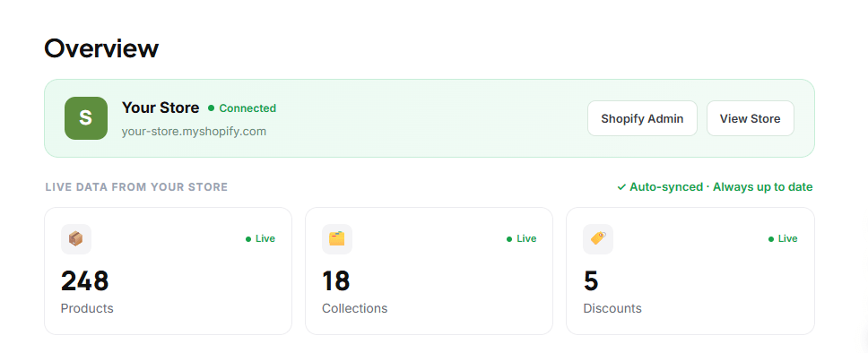
Task: Click the Products label
Action: [x=87, y=308]
